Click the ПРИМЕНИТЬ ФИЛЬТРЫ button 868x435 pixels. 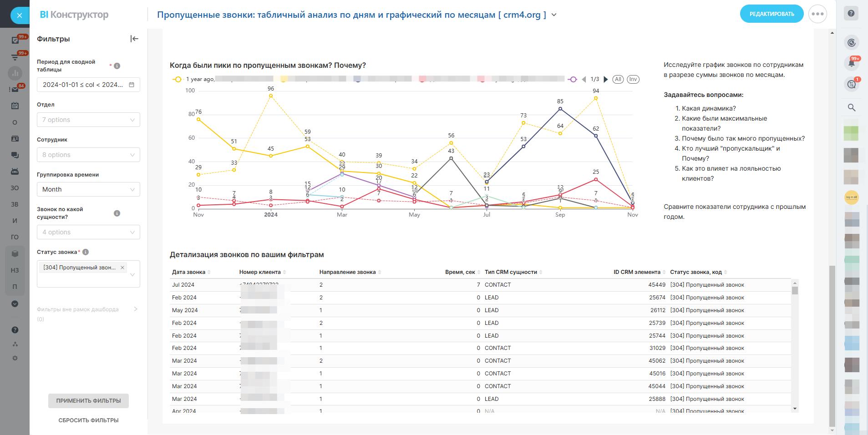(x=88, y=401)
